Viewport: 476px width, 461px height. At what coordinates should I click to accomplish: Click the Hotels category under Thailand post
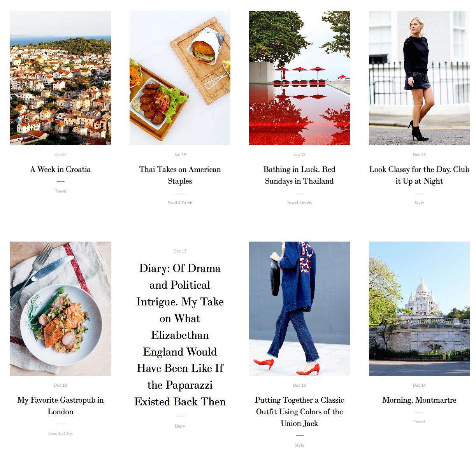click(306, 203)
